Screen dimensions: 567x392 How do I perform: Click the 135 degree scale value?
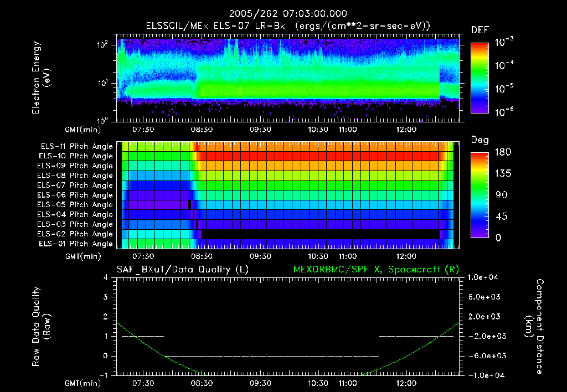click(x=503, y=174)
